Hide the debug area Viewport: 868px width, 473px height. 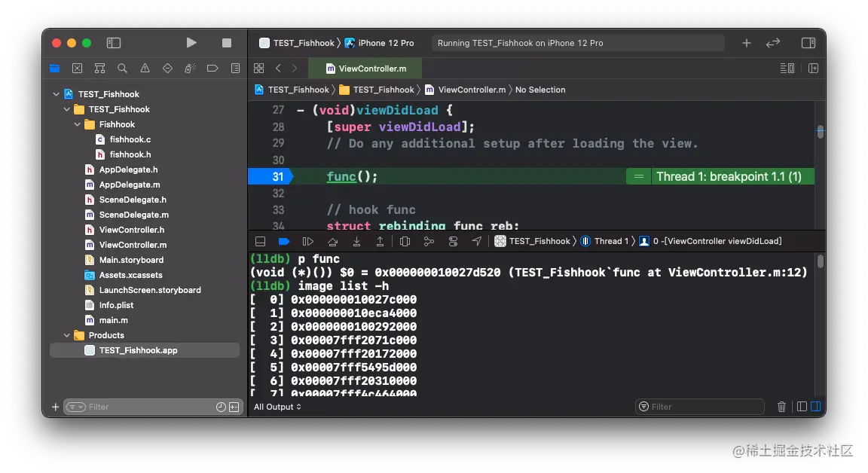pos(260,241)
